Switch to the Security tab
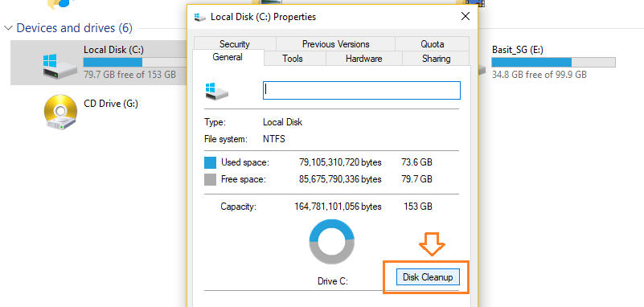This screenshot has height=307, width=644. (235, 44)
